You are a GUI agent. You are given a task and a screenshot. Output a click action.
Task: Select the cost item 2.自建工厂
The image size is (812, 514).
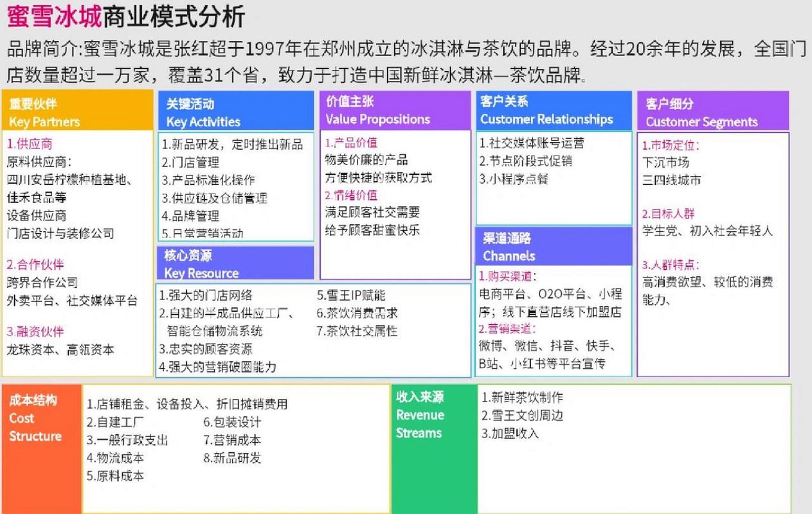[x=115, y=423]
